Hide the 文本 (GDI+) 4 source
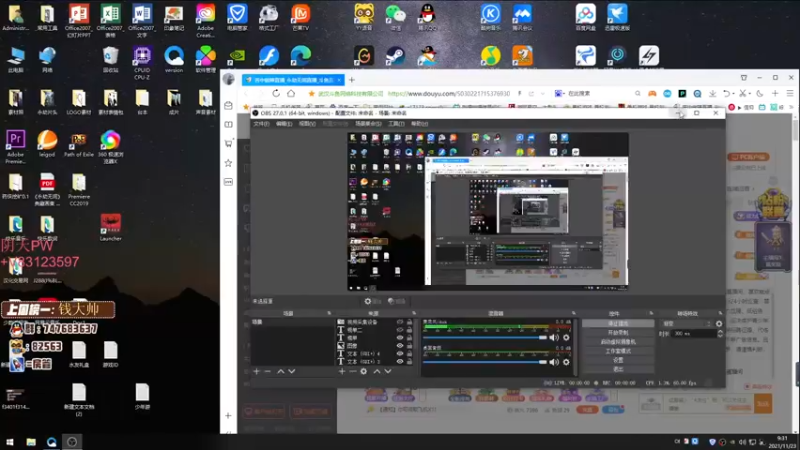Viewport: 800px width, 450px height. click(400, 354)
